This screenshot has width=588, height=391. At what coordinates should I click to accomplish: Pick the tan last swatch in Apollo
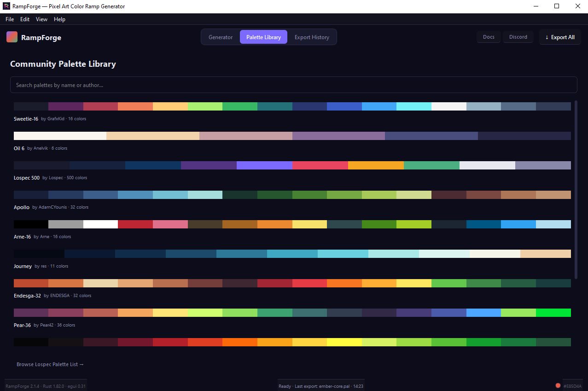553,195
